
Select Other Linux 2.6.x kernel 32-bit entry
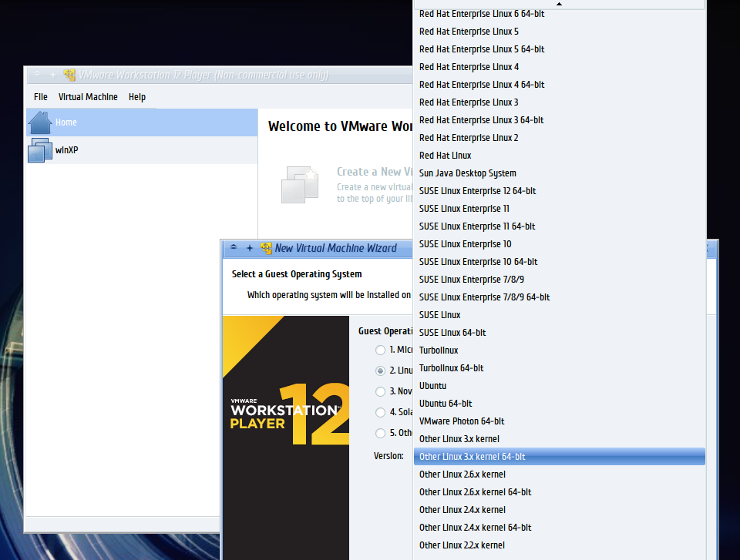click(560, 474)
